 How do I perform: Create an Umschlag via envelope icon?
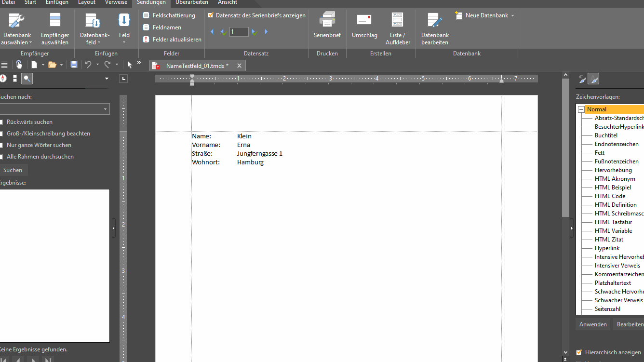[x=364, y=20]
